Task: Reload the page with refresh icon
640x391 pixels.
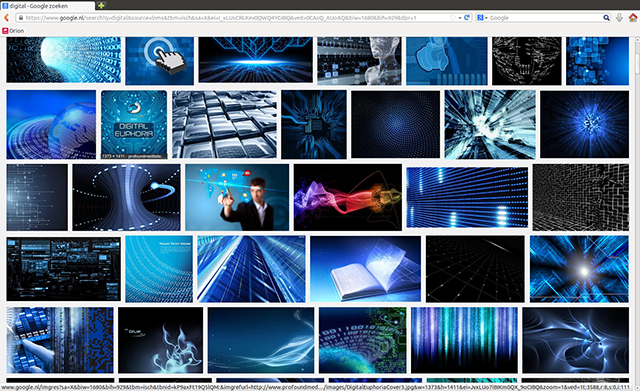Action: click(x=467, y=18)
